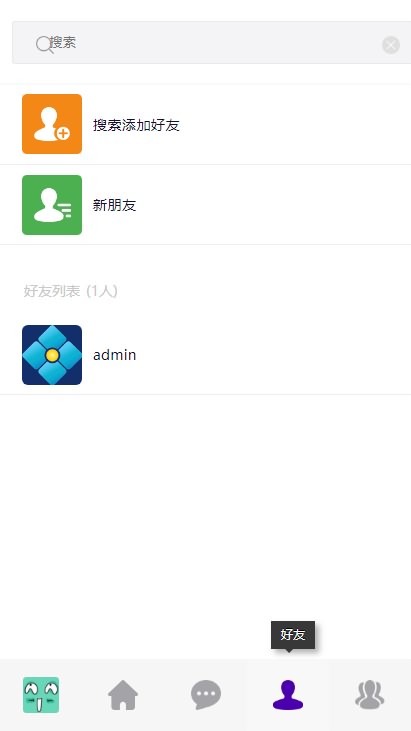411x731 pixels.
Task: Click the 好友列表 (1人) header
Action: pos(70,291)
